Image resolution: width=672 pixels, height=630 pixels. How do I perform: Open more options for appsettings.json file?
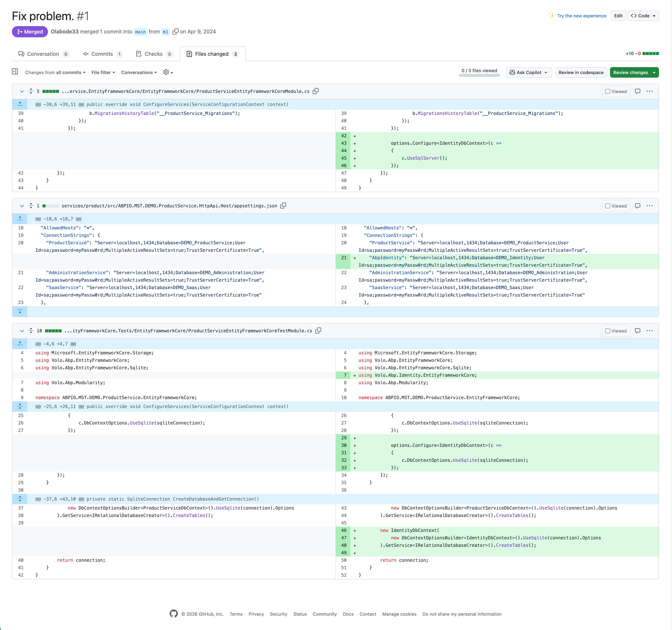pos(649,206)
